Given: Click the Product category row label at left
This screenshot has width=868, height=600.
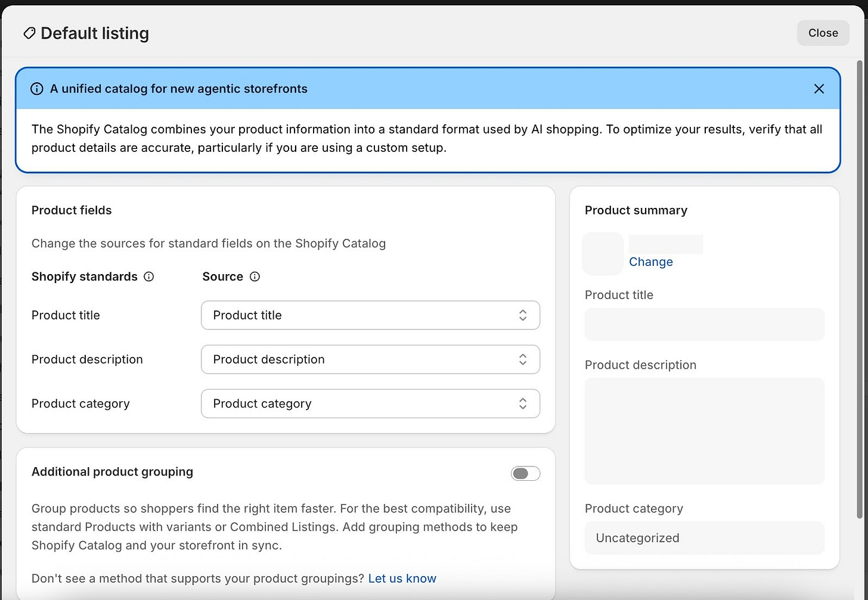Looking at the screenshot, I should (80, 403).
